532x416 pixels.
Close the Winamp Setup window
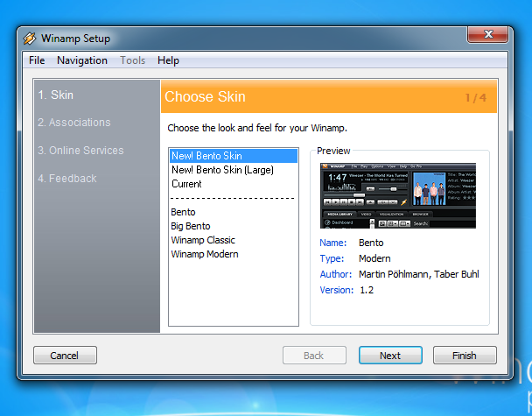point(487,34)
